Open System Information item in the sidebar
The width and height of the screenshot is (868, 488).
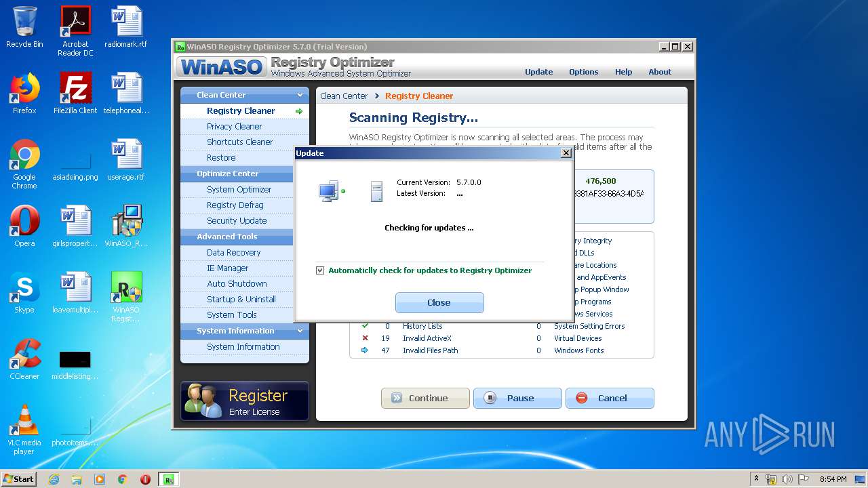pos(245,346)
